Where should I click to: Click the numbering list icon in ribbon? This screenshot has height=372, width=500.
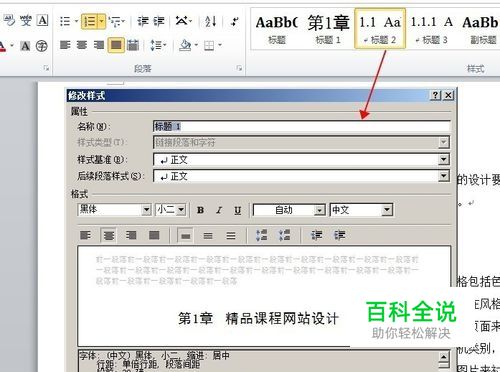90,22
